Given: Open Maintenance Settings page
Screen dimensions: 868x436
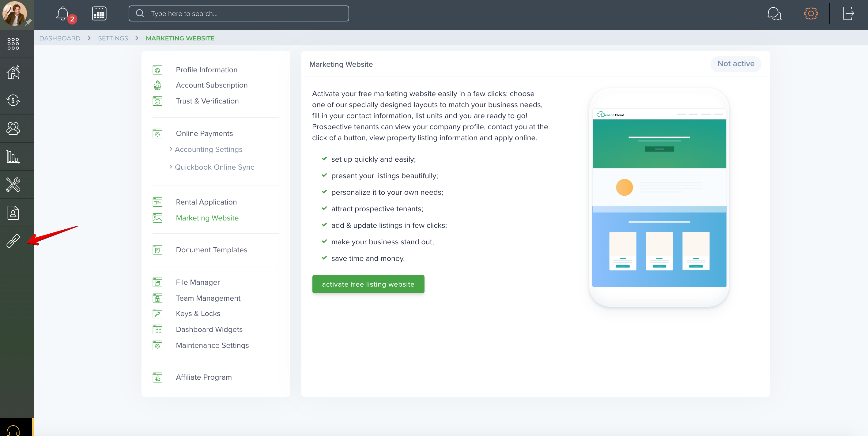Looking at the screenshot, I should pyautogui.click(x=212, y=345).
